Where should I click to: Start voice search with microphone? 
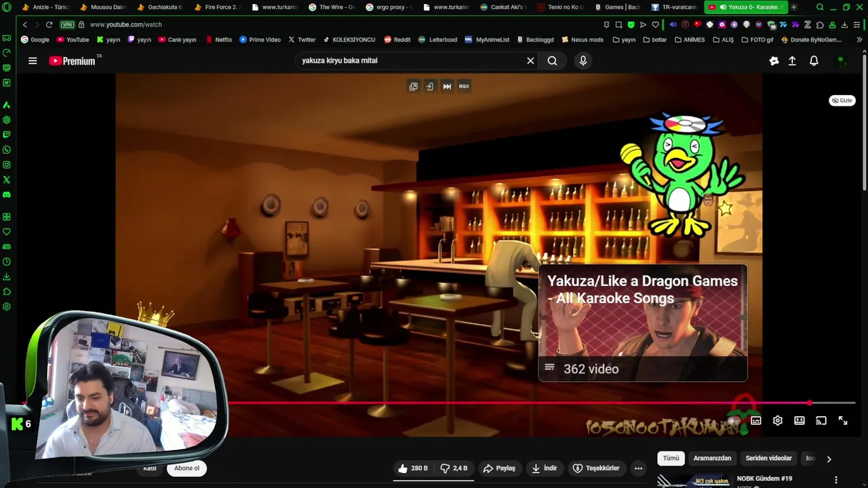point(583,61)
